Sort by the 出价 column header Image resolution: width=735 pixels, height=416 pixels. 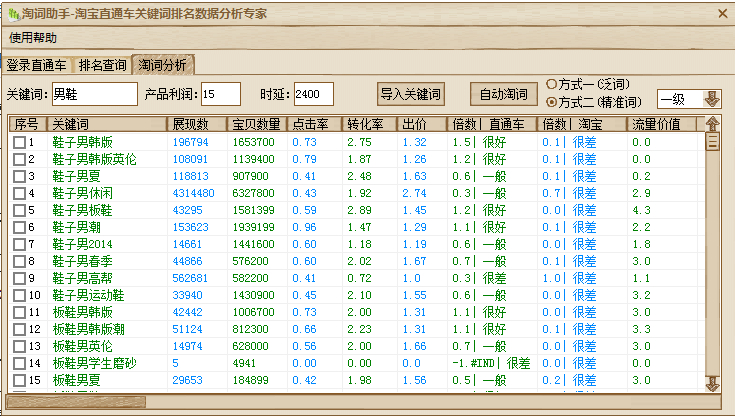pos(422,124)
